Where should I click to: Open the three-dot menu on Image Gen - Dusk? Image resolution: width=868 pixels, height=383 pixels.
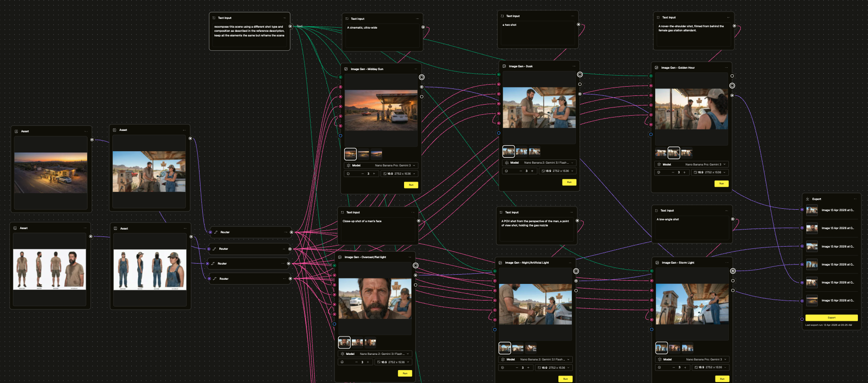pos(573,66)
